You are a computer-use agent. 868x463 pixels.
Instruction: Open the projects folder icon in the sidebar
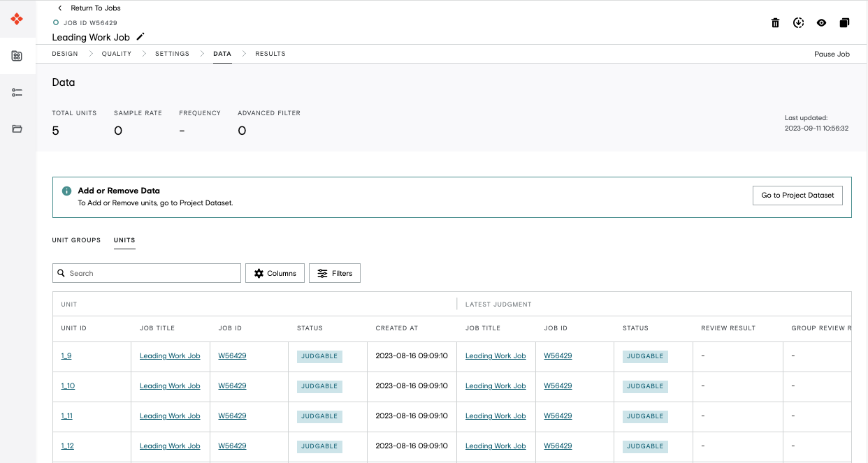click(x=17, y=128)
